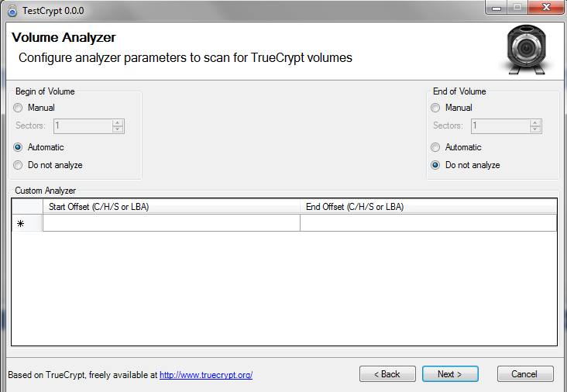Screen dimensions: 567x392
Task: Choose Do not analyze for End of Volume
Action: click(x=435, y=165)
